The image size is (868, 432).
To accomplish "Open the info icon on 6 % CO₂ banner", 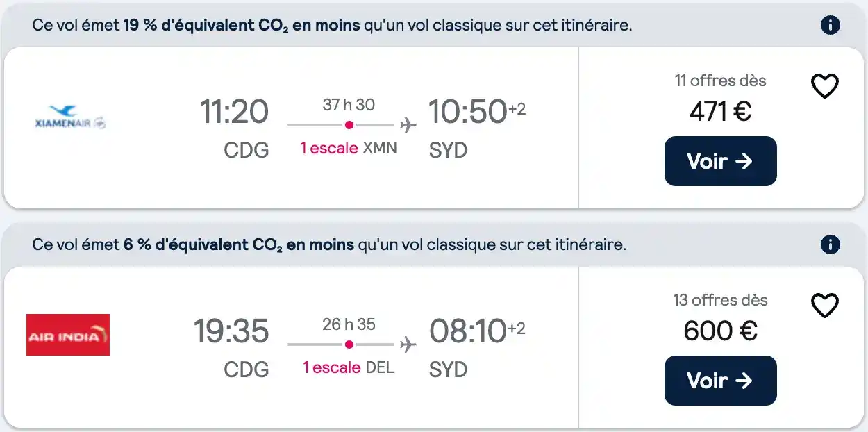I will pos(830,244).
